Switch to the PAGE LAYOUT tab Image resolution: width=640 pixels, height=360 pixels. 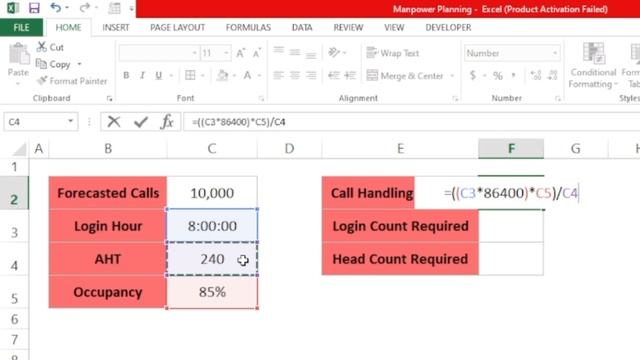click(x=178, y=27)
